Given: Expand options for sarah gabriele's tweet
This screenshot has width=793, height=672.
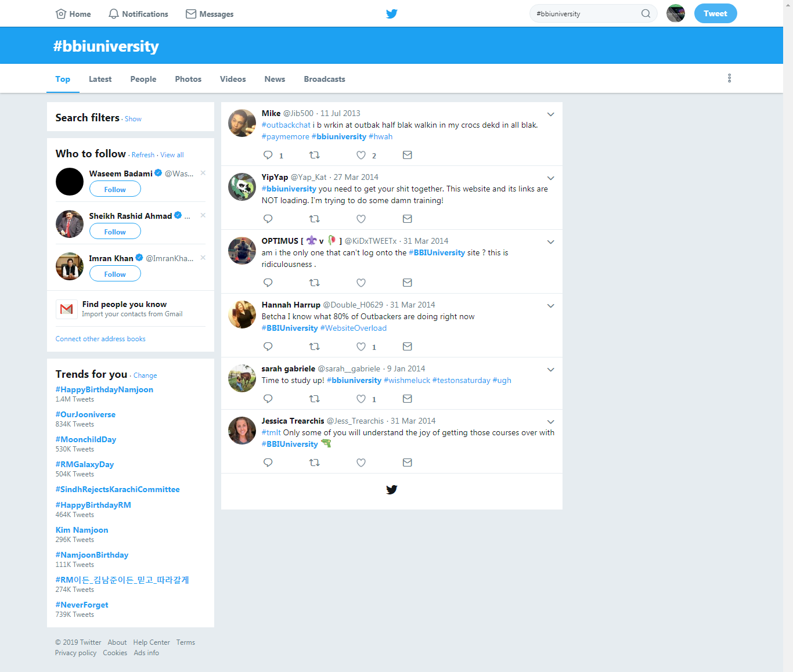Looking at the screenshot, I should point(551,370).
